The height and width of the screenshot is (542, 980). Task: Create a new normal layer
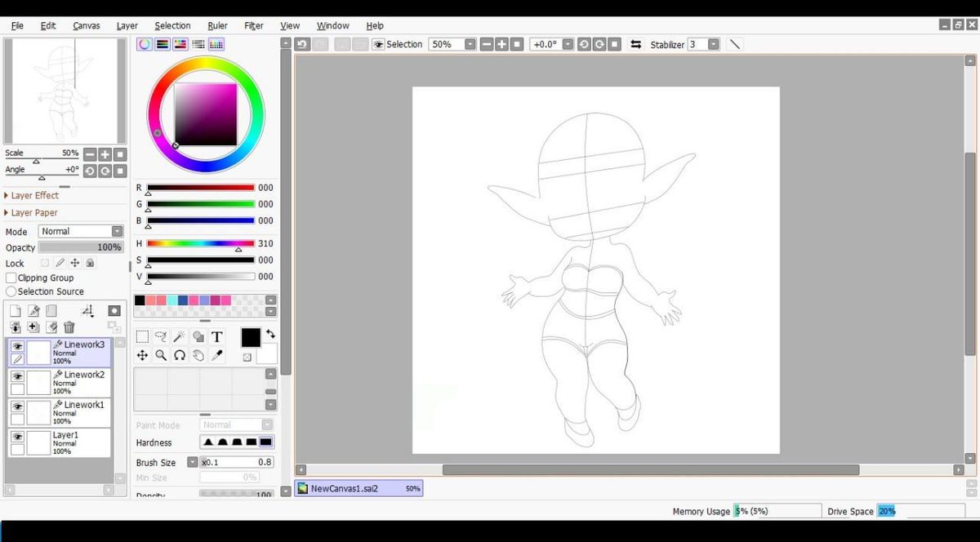[16, 311]
